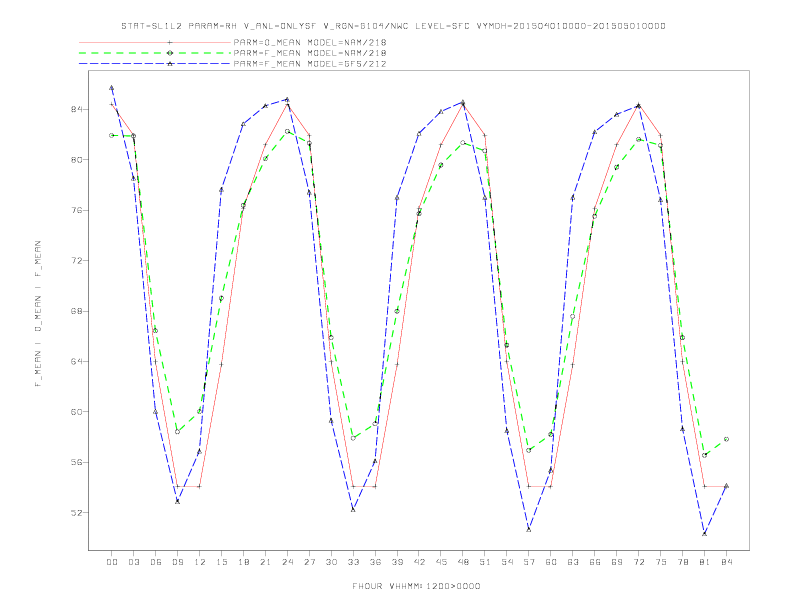Image resolution: width=792 pixels, height=612 pixels.
Task: Click blue GFS triangle marker at hour 09
Action: pos(177,501)
